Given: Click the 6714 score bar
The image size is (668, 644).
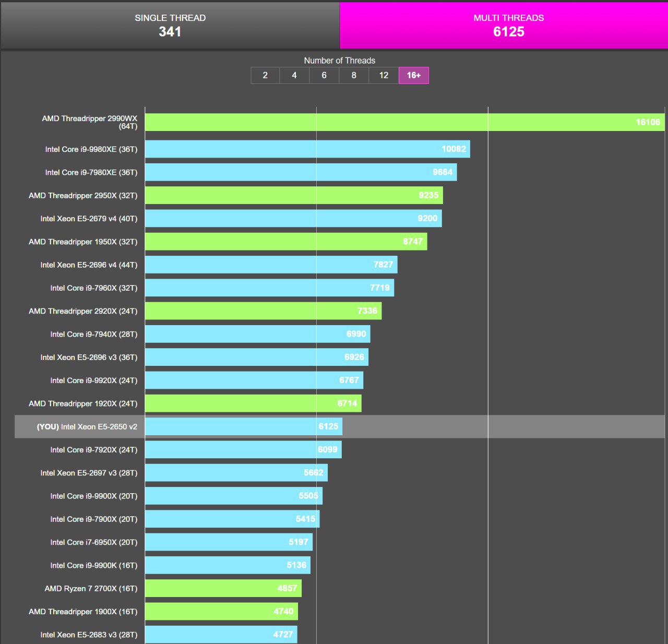Looking at the screenshot, I should click(x=253, y=403).
